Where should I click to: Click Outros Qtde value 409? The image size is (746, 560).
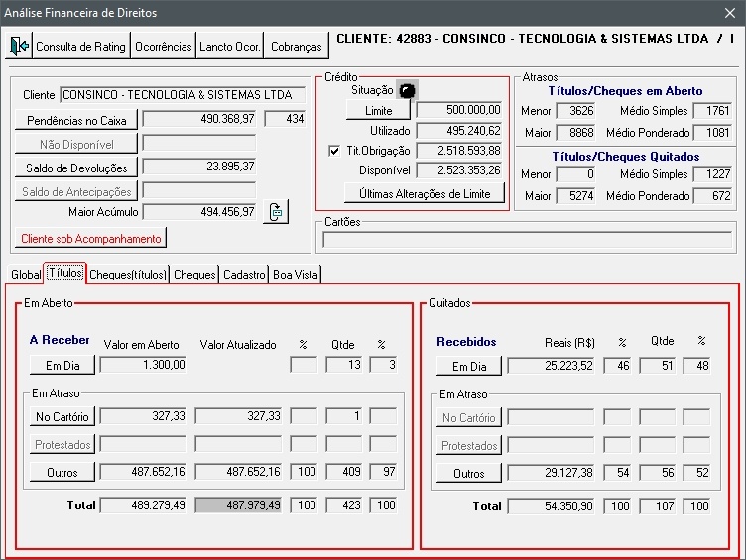click(x=344, y=472)
